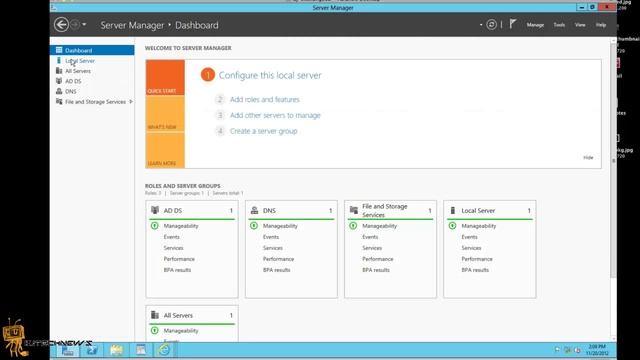Open File and Storage Services Performance
Screen dimensions: 640x360
click(x=378, y=259)
